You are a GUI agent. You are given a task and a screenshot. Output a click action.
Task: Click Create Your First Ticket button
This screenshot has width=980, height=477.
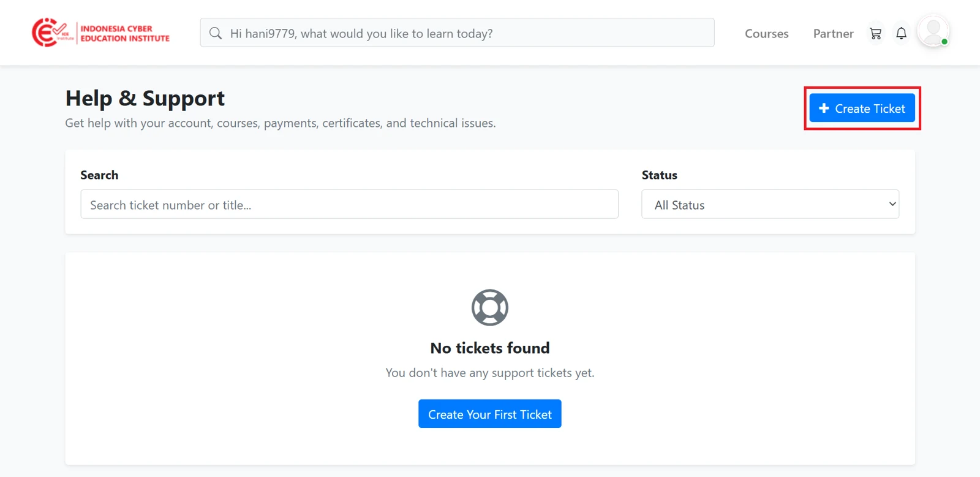(490, 414)
